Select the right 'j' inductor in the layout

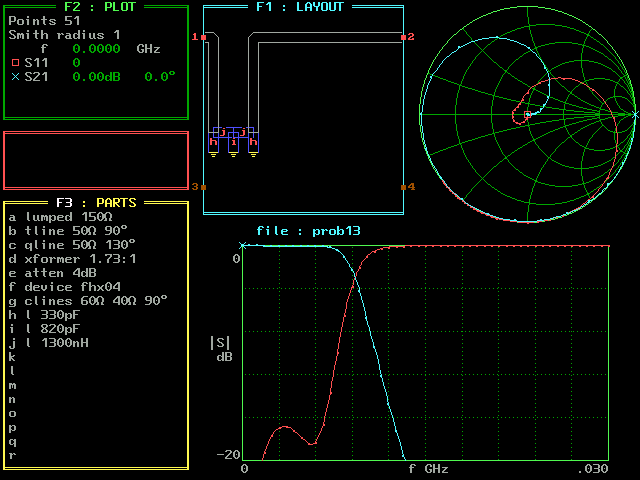pyautogui.click(x=243, y=132)
